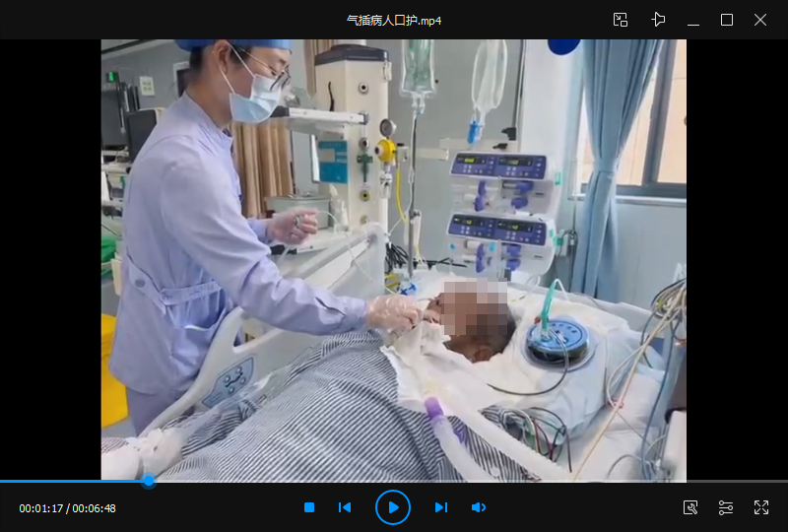788x532 pixels.
Task: Open the video search/zoom tool icon
Action: (690, 508)
